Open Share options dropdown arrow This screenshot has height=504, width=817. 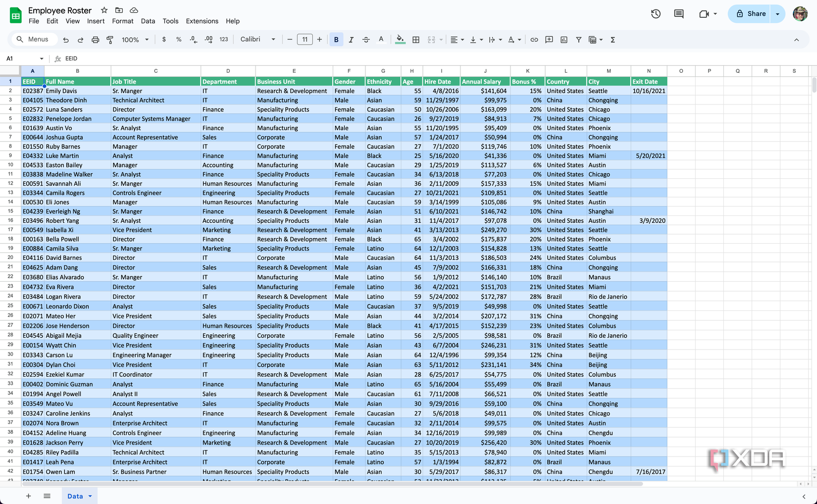778,14
